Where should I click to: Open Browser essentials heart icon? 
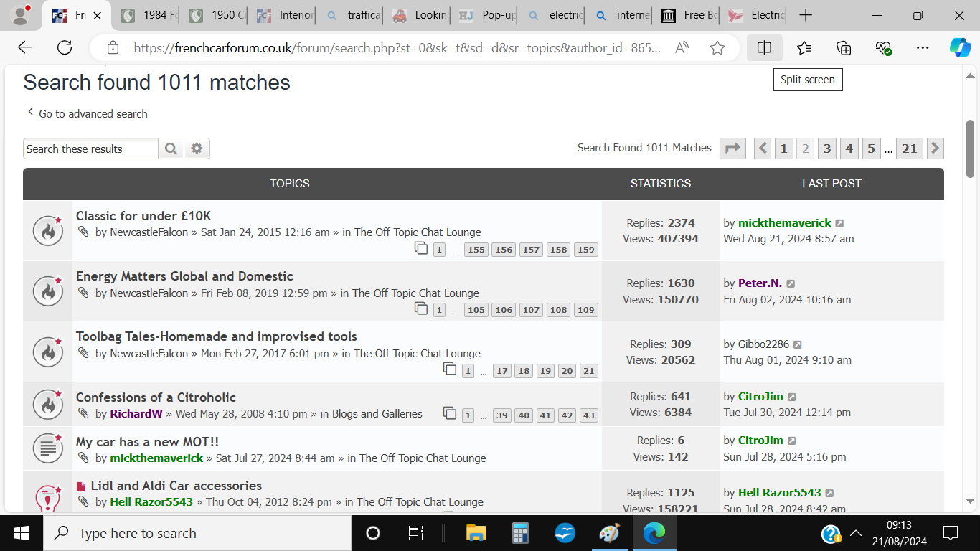pos(883,47)
